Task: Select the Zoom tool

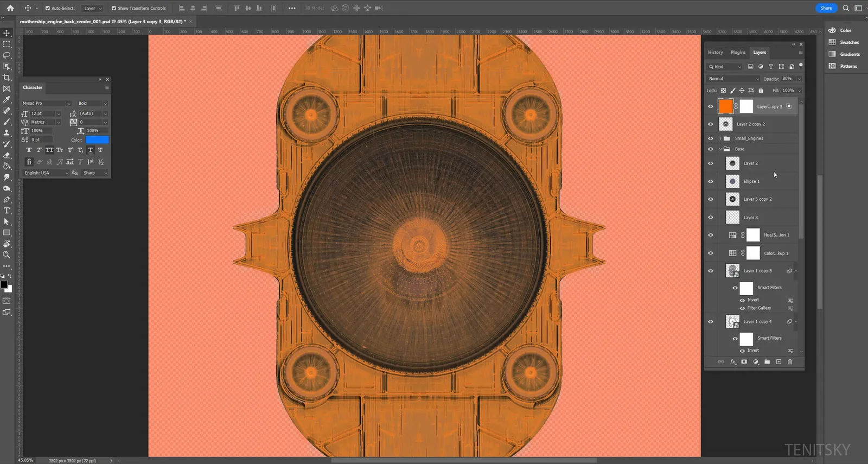Action: [x=7, y=255]
